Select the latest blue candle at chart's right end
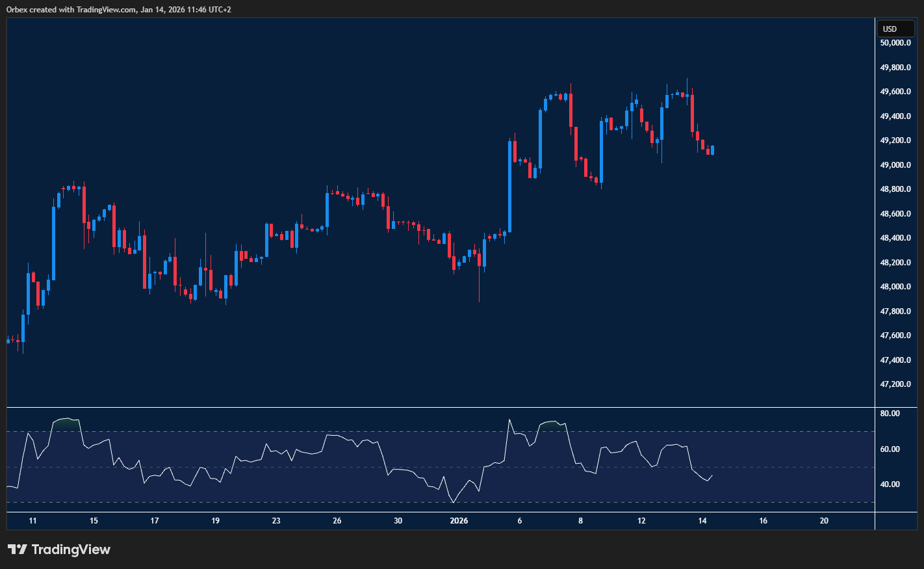The image size is (924, 569). tap(713, 150)
